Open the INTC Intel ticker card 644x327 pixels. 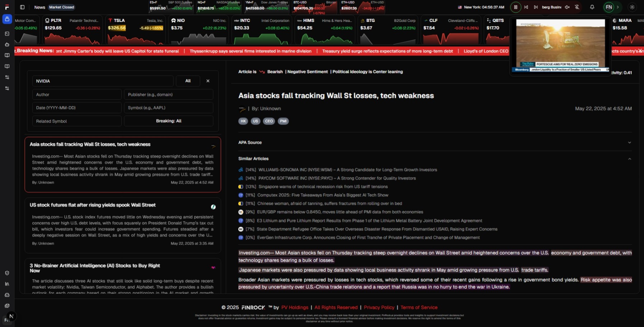click(x=262, y=30)
